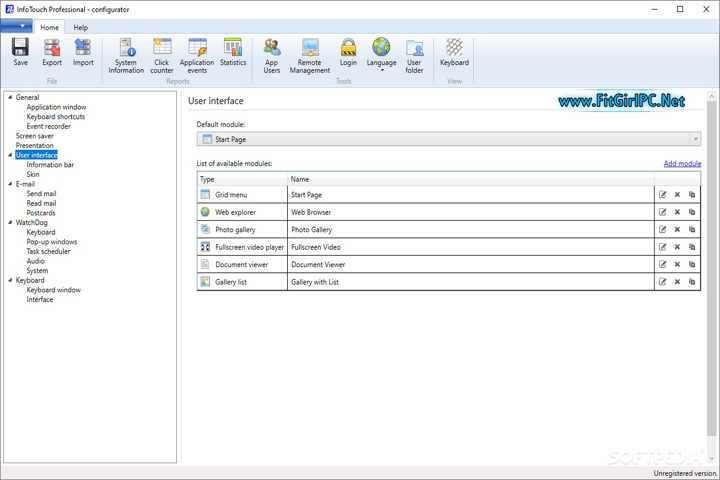Collapse the General tree node
Viewport: 720px width, 480px height.
coord(9,98)
